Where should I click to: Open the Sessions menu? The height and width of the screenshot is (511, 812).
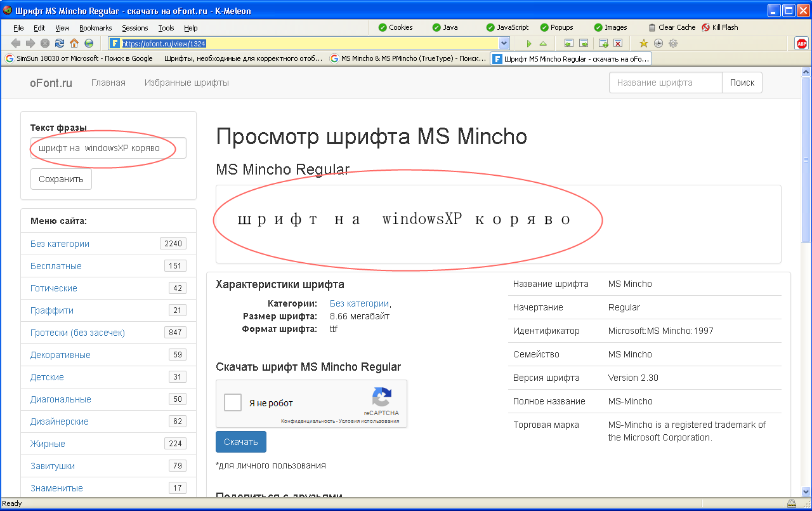(x=135, y=28)
